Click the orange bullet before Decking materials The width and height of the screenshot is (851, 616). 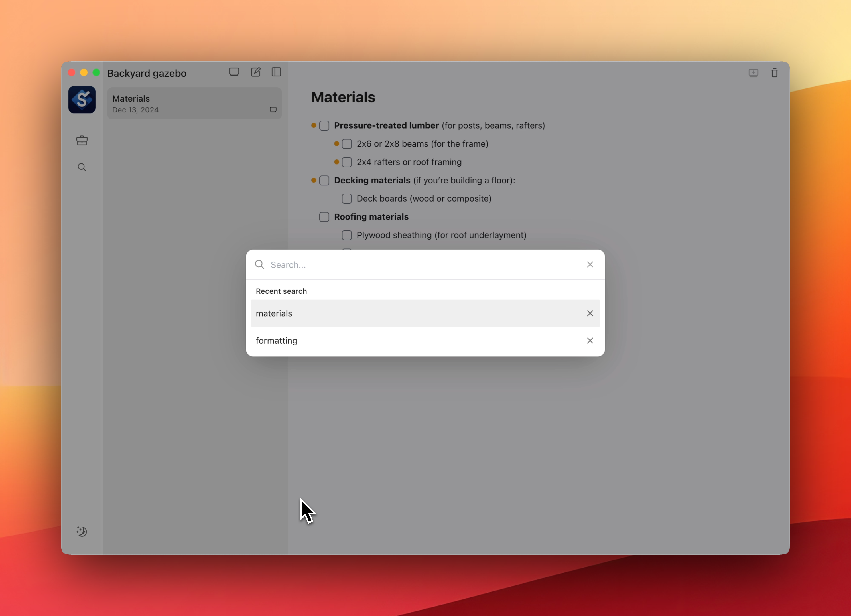(x=314, y=180)
